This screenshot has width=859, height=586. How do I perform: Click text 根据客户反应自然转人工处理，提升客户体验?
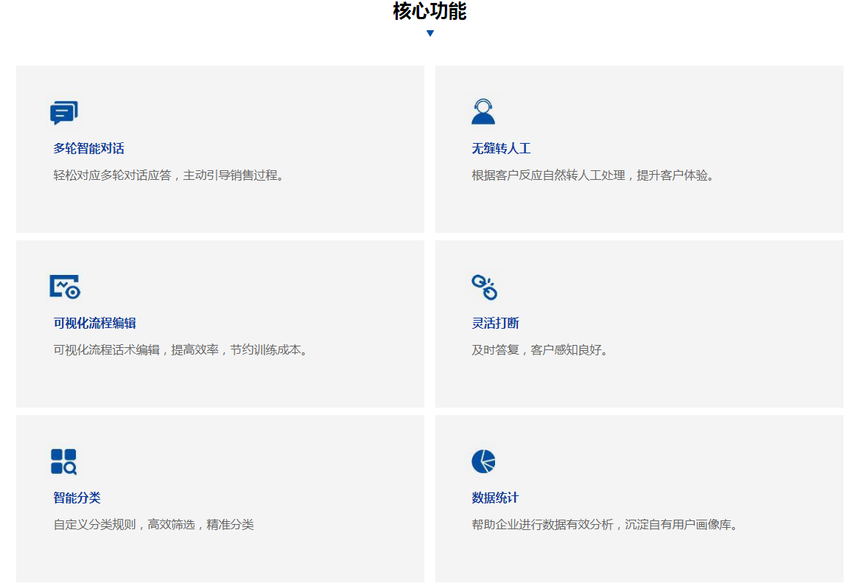[x=593, y=175]
